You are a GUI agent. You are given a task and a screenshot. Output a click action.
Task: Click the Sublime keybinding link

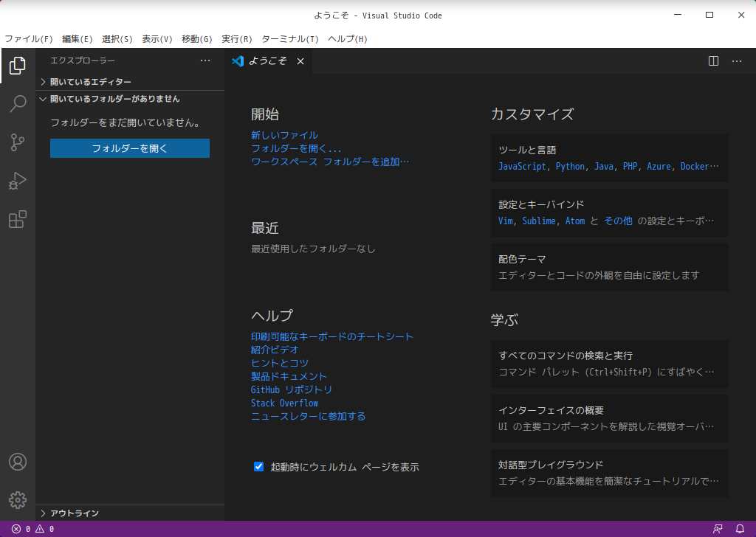click(x=539, y=221)
